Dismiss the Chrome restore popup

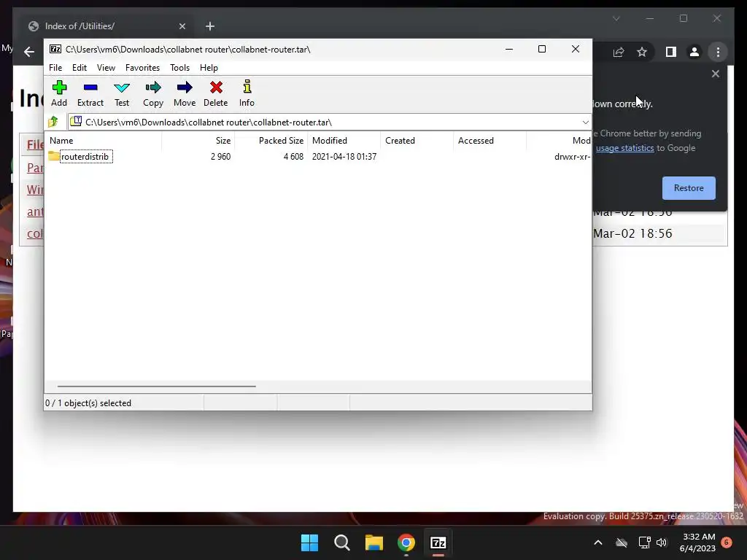pos(715,74)
